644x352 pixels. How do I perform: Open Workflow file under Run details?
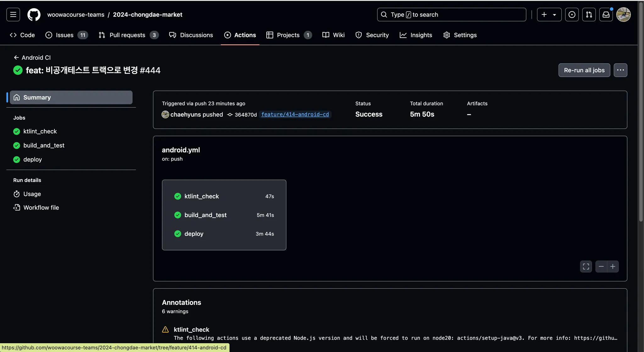click(41, 207)
